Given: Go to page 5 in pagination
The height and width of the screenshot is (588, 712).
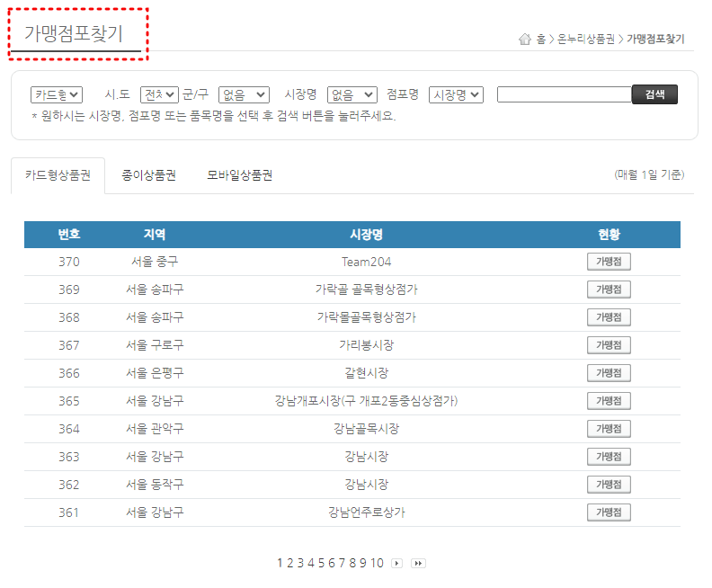Looking at the screenshot, I should (x=322, y=563).
